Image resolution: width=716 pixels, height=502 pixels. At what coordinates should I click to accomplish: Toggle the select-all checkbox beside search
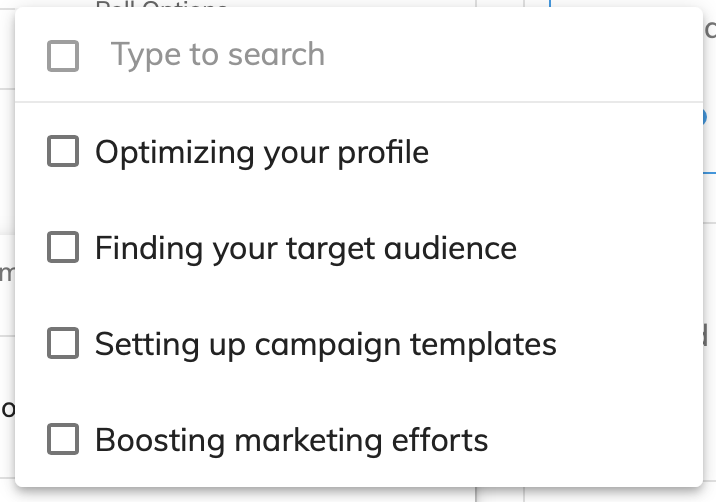63,56
